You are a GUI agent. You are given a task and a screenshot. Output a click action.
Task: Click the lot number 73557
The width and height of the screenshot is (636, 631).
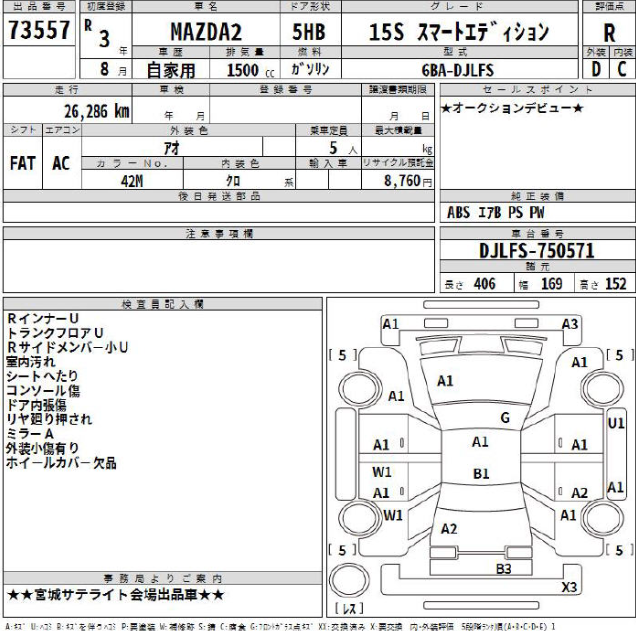click(39, 31)
